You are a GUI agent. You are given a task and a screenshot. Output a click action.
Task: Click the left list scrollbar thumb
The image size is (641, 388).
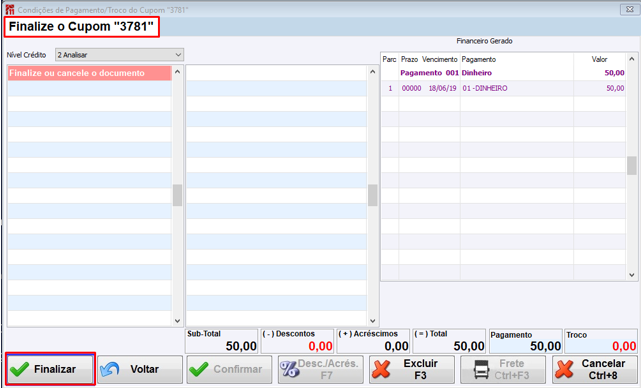click(x=177, y=195)
